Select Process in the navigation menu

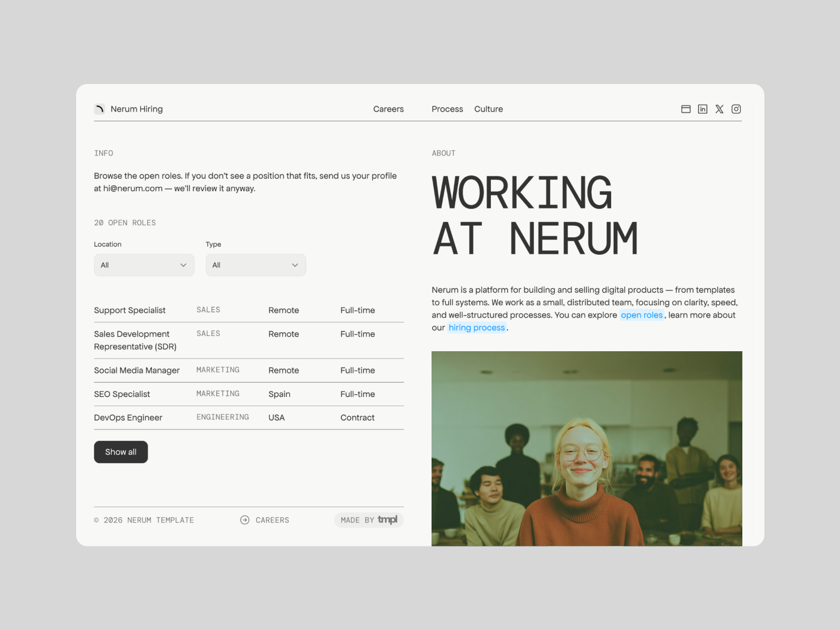click(447, 109)
